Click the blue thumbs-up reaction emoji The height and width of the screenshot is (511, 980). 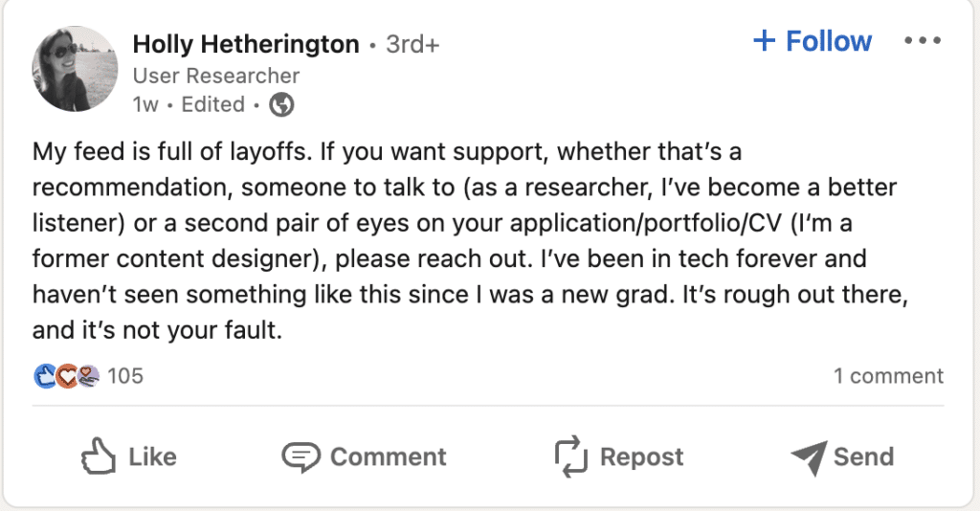click(x=44, y=376)
